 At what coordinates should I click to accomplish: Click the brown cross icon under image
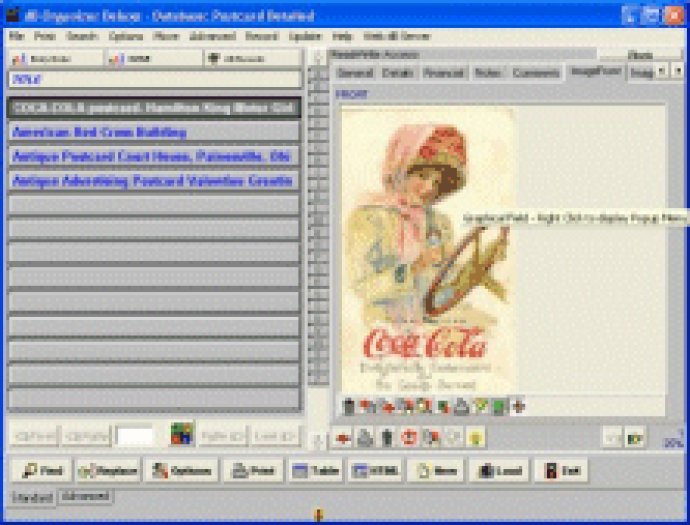click(518, 406)
